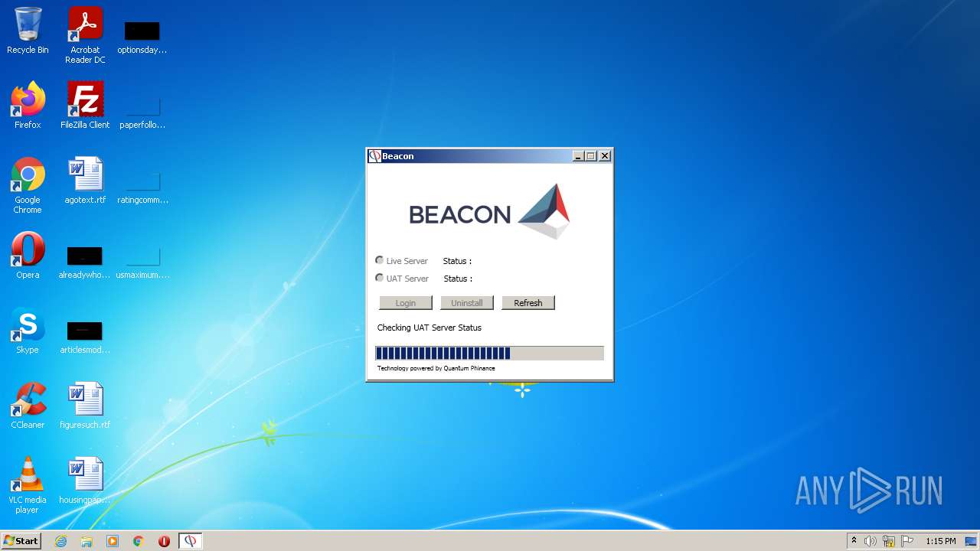Screen dimensions: 980x551
Task: Click the Login button
Action: pyautogui.click(x=406, y=303)
